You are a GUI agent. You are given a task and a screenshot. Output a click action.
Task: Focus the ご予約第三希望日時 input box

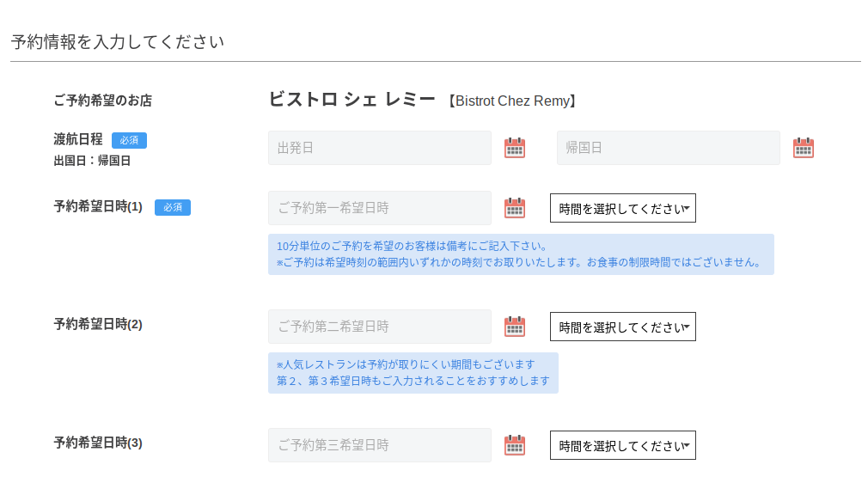click(x=380, y=444)
